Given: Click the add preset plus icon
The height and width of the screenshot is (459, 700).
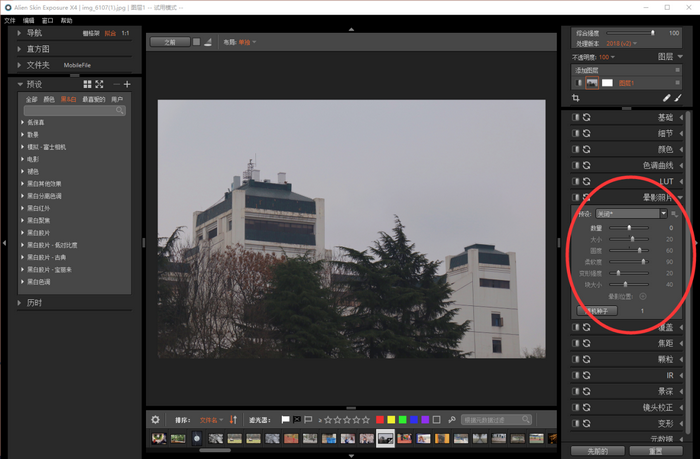Looking at the screenshot, I should pyautogui.click(x=127, y=84).
